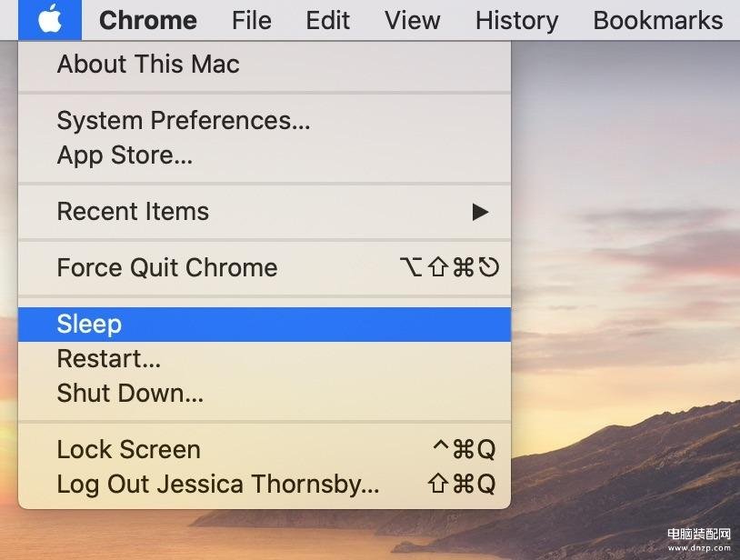Put the Mac to Sleep
This screenshot has width=740, height=560.
click(x=265, y=325)
